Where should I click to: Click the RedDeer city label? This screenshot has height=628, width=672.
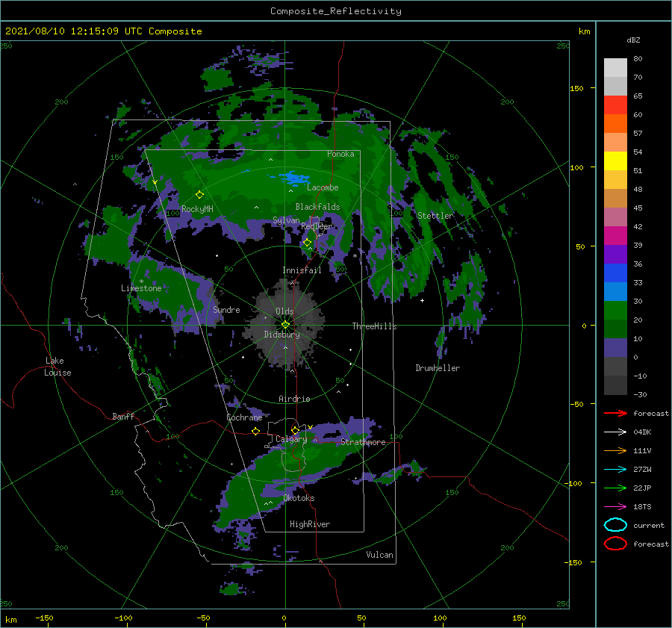pos(317,226)
